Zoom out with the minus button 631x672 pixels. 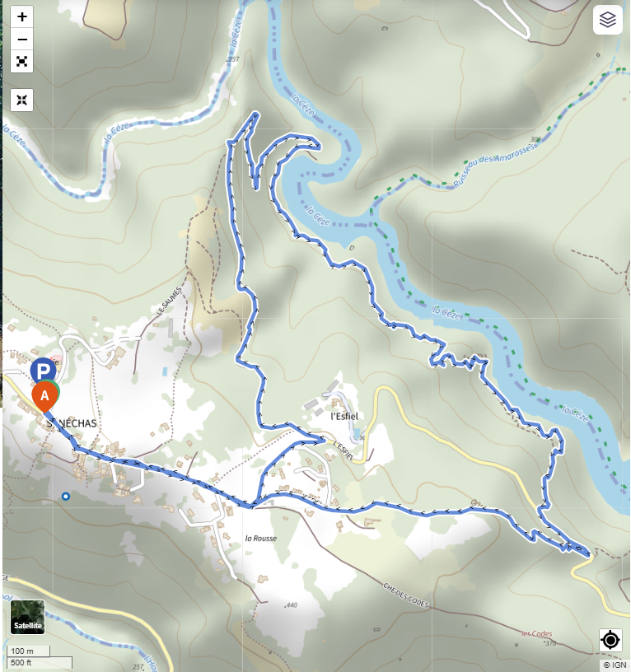22,40
